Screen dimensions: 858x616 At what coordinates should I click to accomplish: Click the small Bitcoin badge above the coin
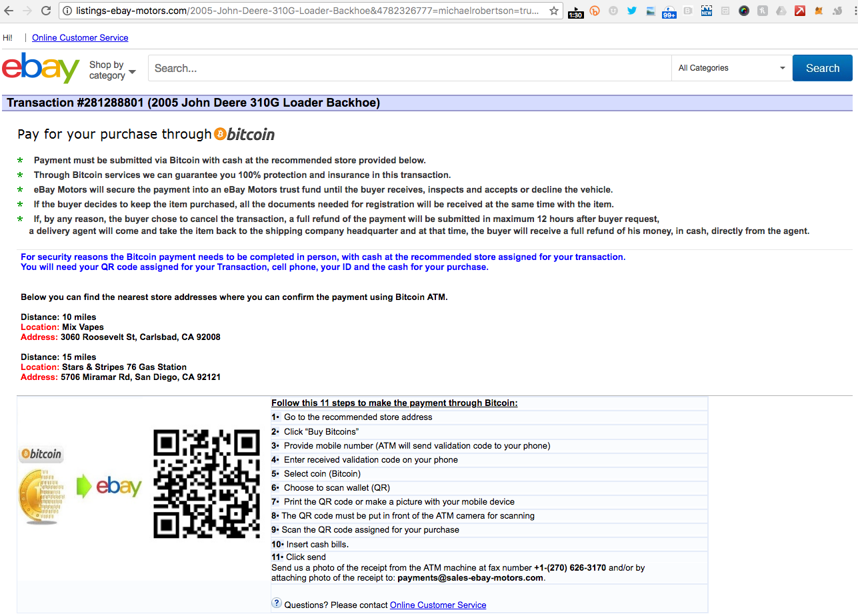(41, 455)
